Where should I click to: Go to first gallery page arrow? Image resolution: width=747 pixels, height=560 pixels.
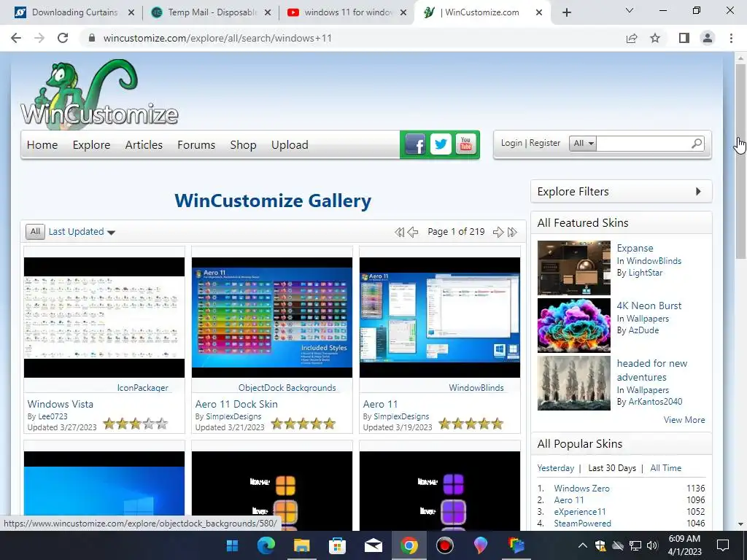tap(399, 232)
